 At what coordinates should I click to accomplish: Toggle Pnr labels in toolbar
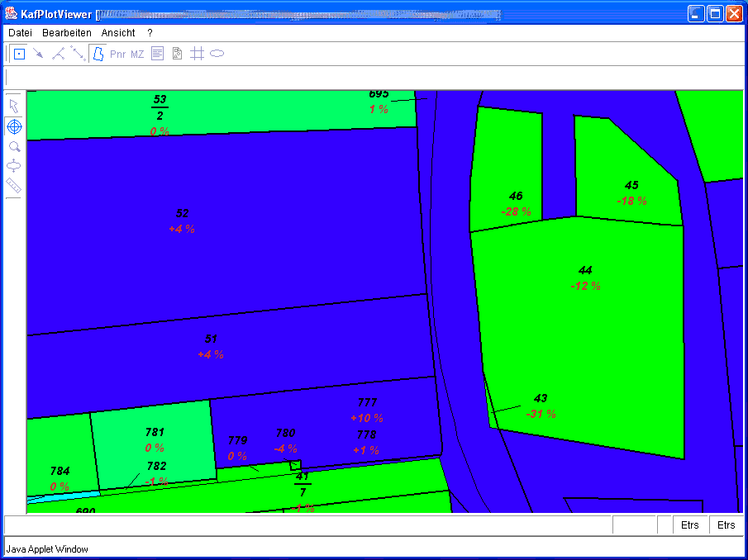pos(118,55)
